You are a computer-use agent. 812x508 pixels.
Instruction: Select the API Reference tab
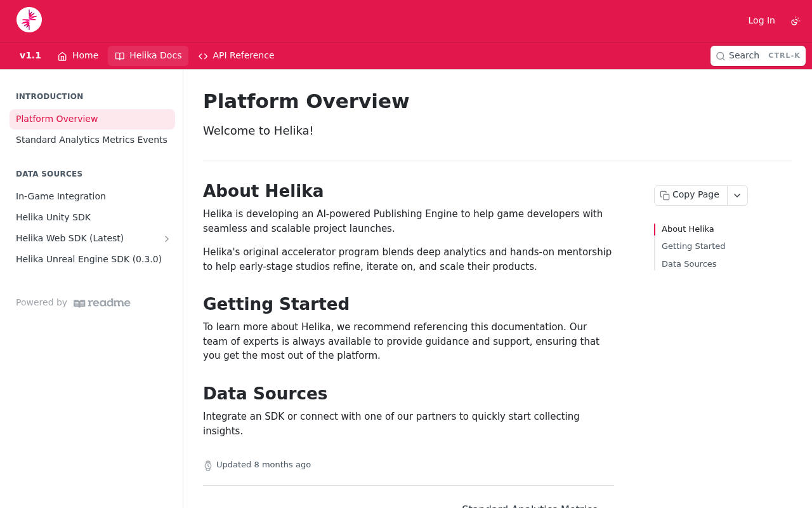(236, 56)
